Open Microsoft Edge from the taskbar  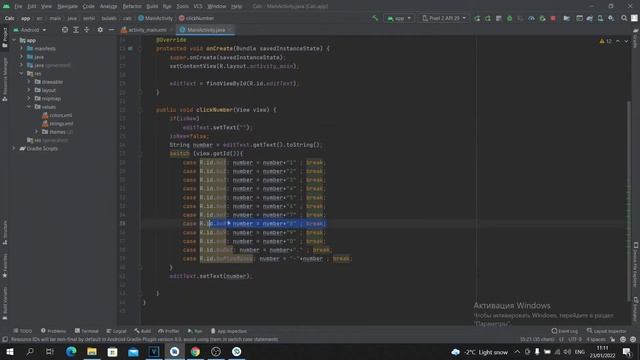click(71, 351)
